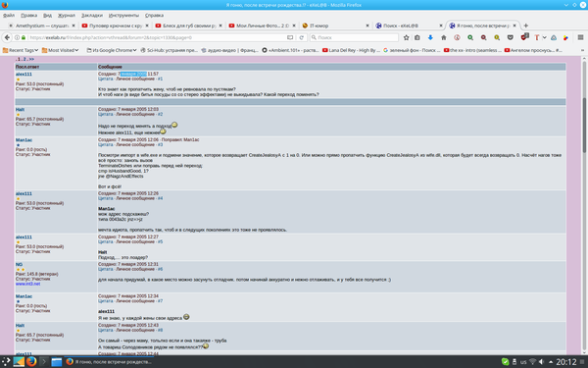Open the Справка menu

(154, 16)
